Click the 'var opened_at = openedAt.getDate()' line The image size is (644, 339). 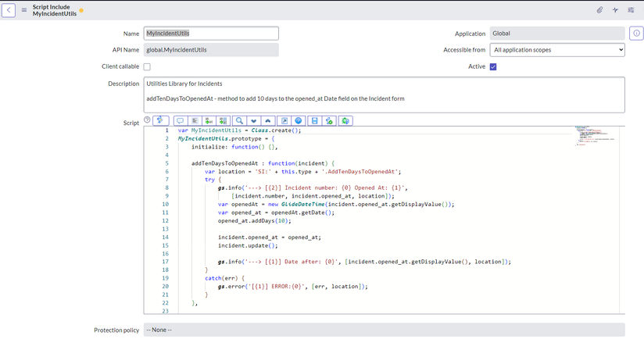tap(276, 212)
